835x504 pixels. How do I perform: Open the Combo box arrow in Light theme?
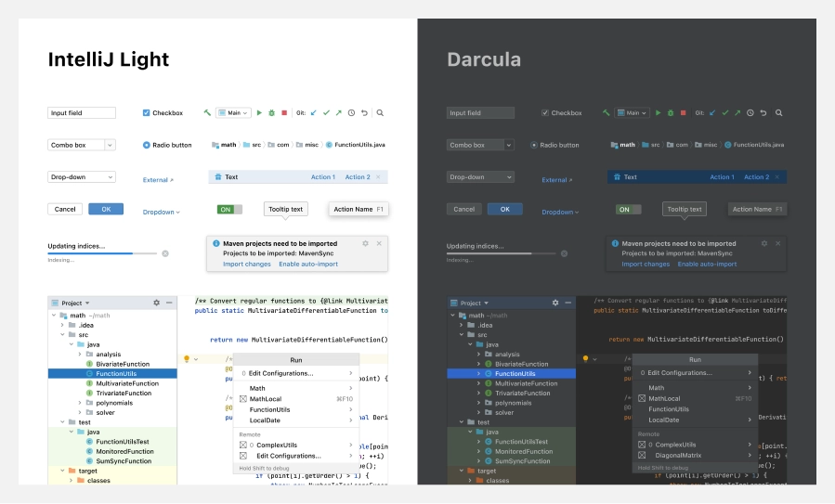110,145
